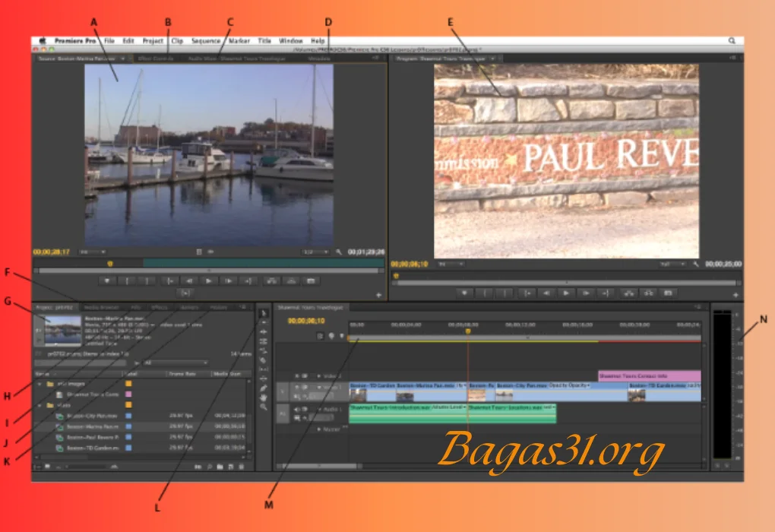Screen dimensions: 775x532
Task: Click the Find magnifier icon in the Project panel
Action: [x=209, y=467]
